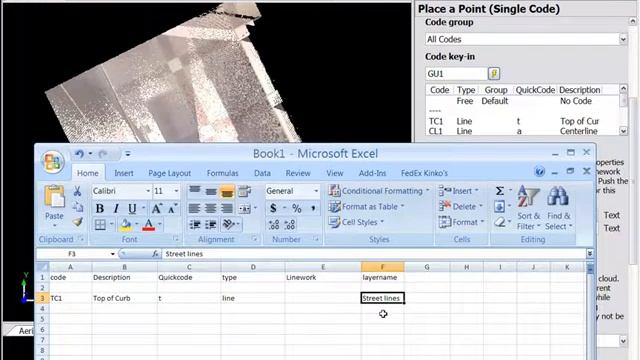Open the Data ribbon tab

[x=262, y=173]
